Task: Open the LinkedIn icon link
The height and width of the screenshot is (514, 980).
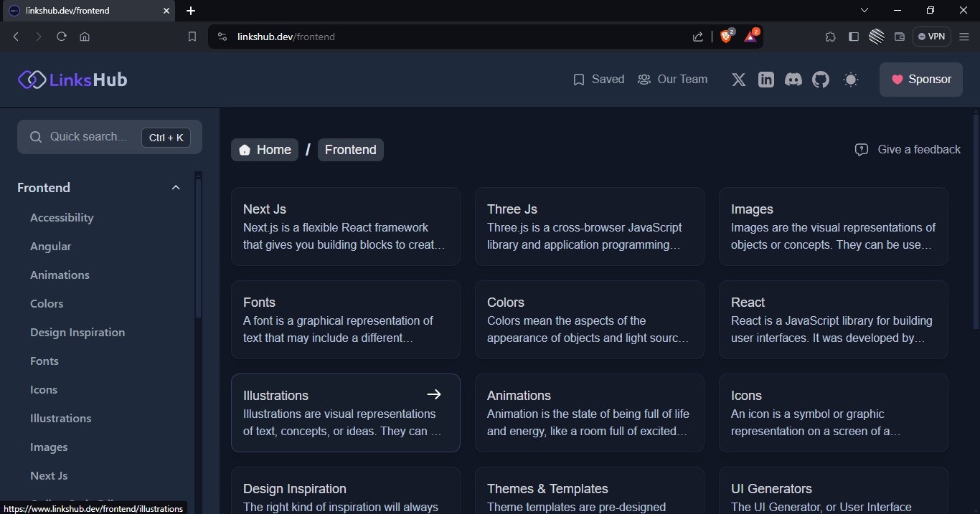Action: (766, 80)
